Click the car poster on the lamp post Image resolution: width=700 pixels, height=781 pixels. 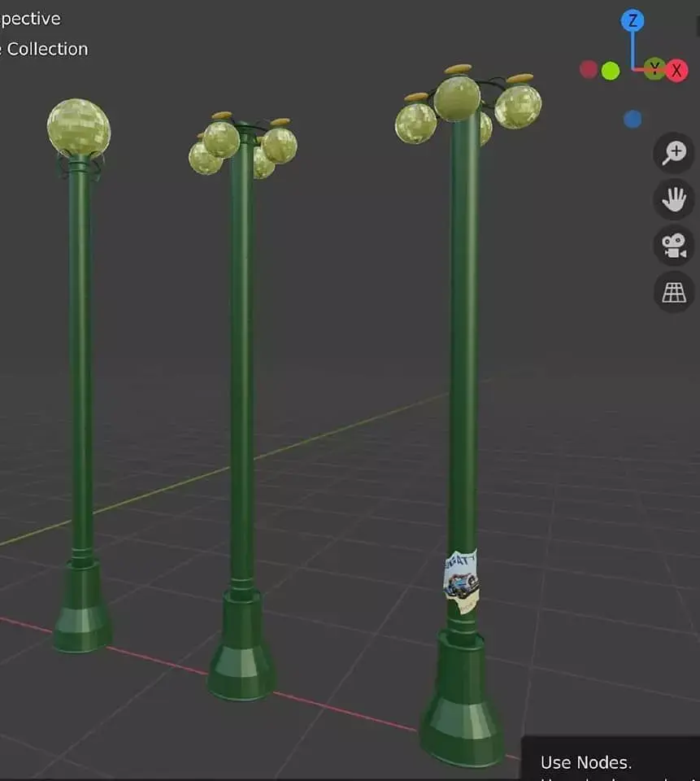(x=461, y=581)
